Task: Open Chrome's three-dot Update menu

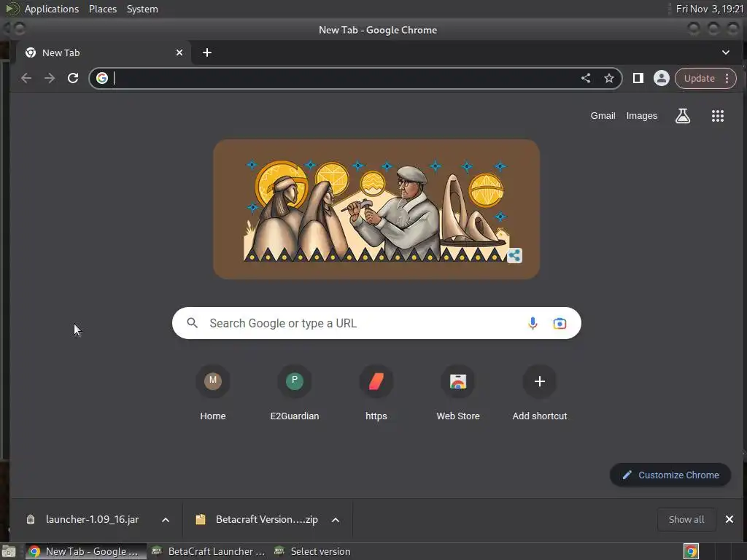Action: pyautogui.click(x=727, y=78)
